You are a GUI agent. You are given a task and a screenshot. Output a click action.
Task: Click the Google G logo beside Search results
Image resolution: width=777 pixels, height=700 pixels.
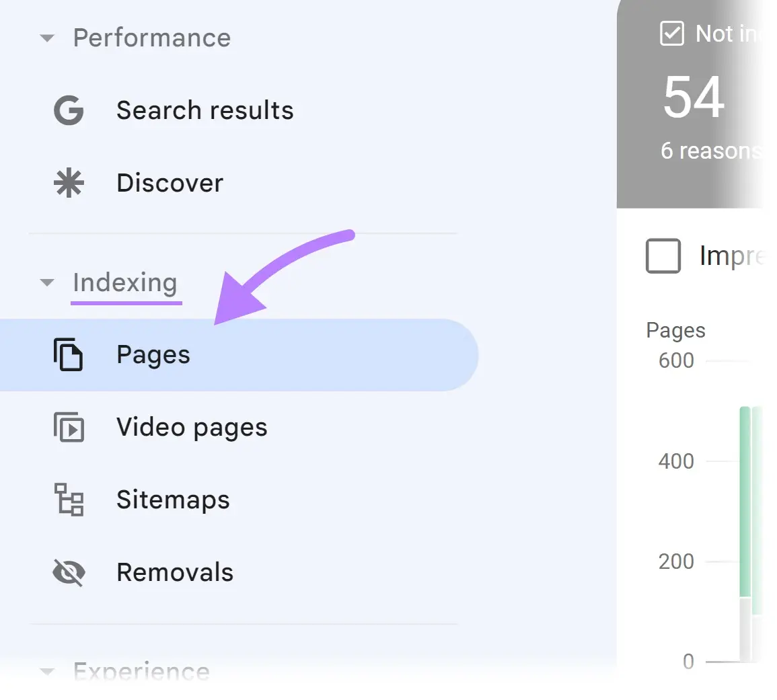click(68, 111)
